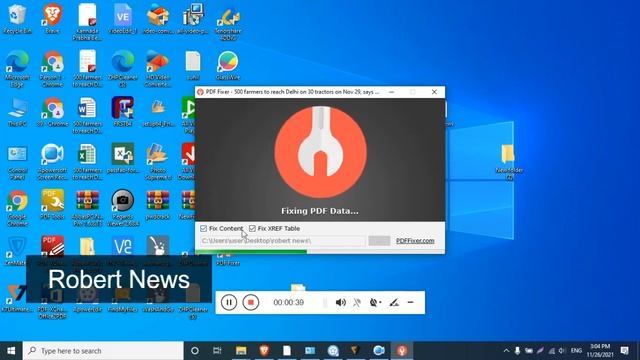
Task: Select the GlassWire desktop shortcut
Action: 228,65
